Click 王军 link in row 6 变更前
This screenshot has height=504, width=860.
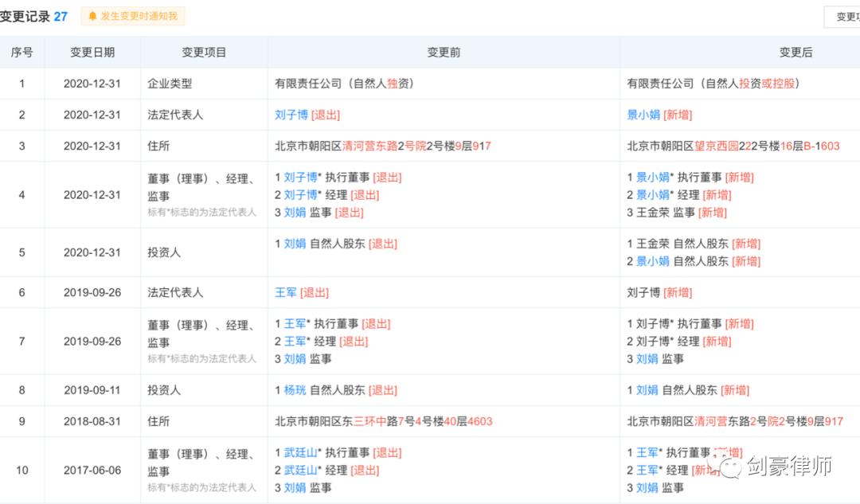287,292
